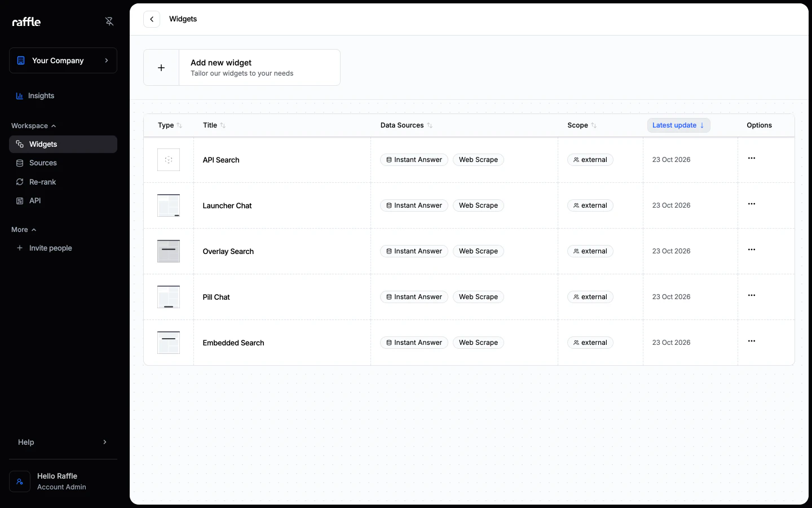
Task: Click Instant Answer tag in Launcher Chat row
Action: click(x=414, y=205)
